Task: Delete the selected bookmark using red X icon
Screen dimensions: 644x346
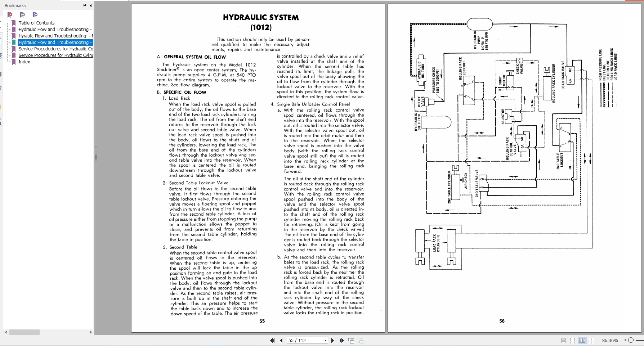Action: click(x=10, y=15)
